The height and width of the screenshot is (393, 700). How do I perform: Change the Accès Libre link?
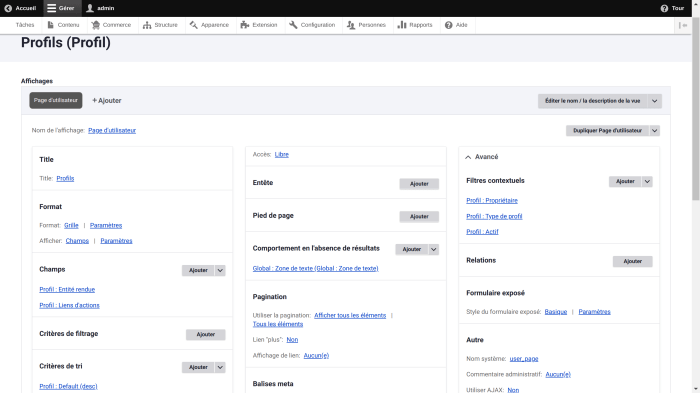click(x=282, y=155)
